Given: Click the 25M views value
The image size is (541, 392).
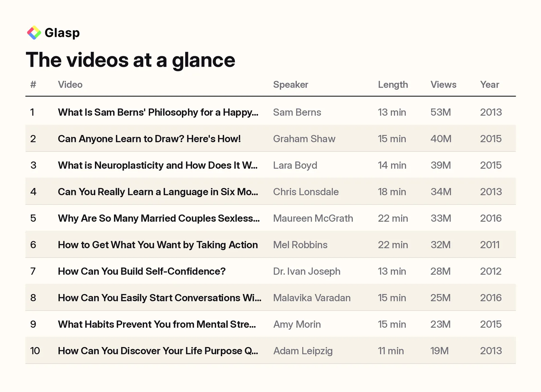Looking at the screenshot, I should point(441,298).
